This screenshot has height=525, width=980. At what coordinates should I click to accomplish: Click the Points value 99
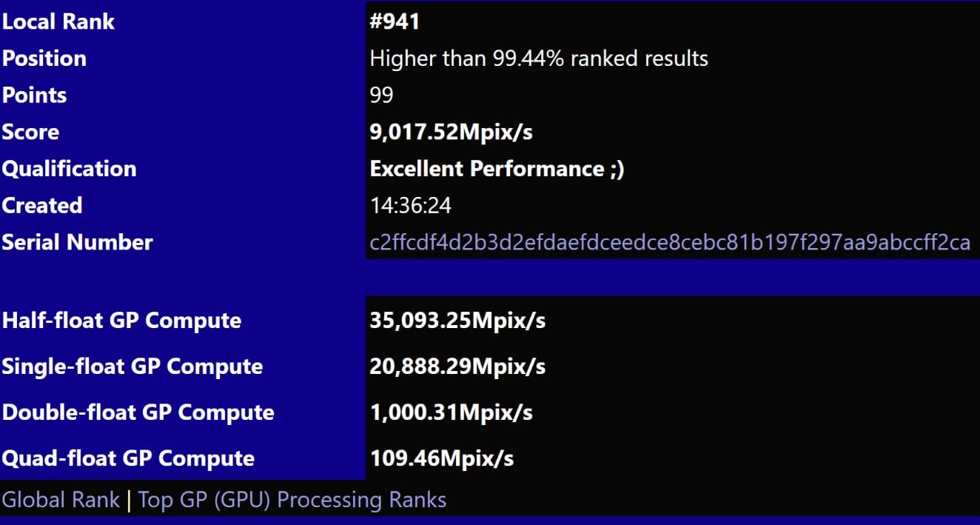click(381, 96)
